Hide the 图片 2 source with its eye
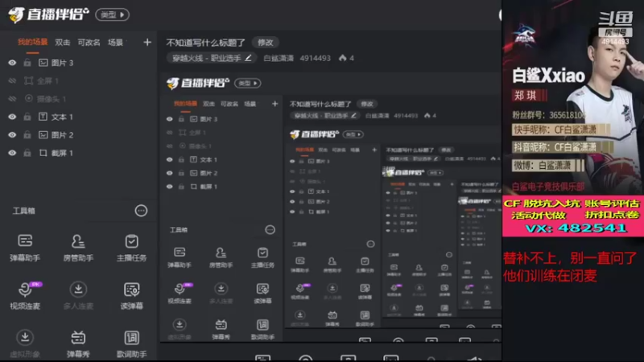The height and width of the screenshot is (362, 644). click(x=12, y=135)
